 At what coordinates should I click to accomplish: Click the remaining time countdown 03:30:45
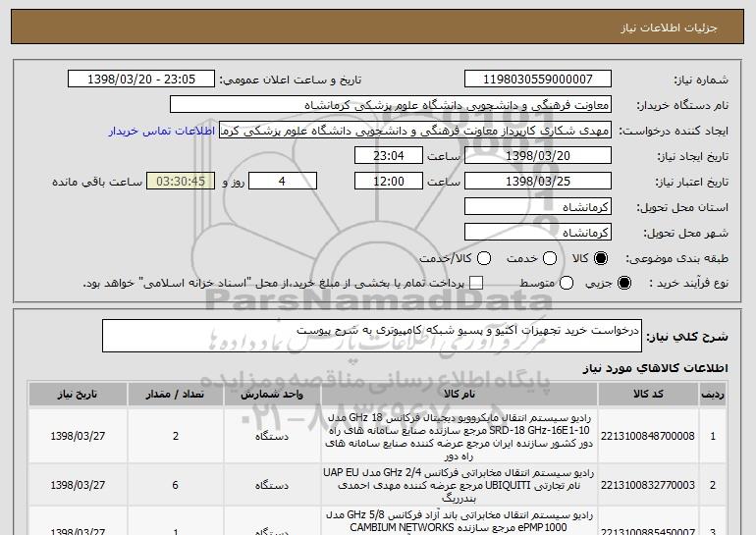(181, 182)
